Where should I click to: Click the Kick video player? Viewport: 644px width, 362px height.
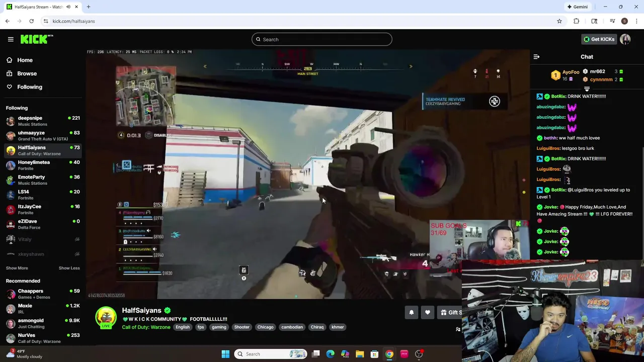click(x=307, y=174)
